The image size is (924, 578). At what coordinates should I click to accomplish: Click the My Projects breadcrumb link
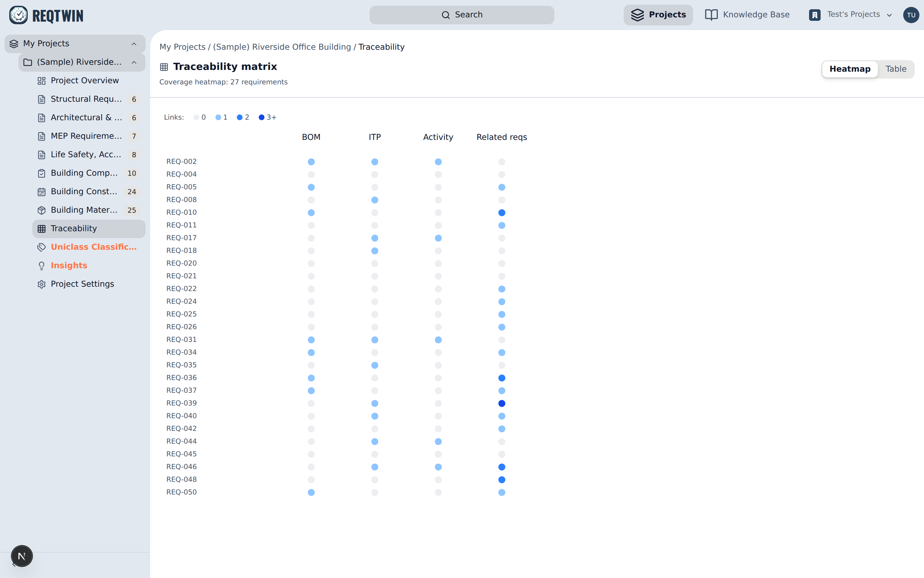[x=182, y=47]
